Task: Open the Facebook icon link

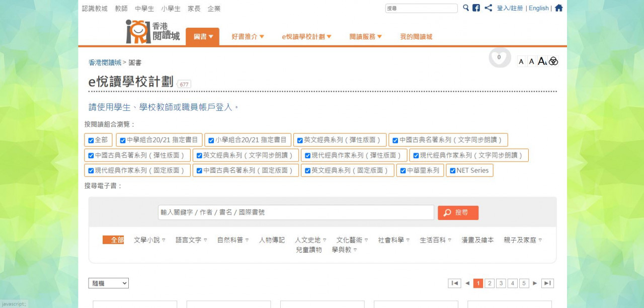Action: pos(476,8)
